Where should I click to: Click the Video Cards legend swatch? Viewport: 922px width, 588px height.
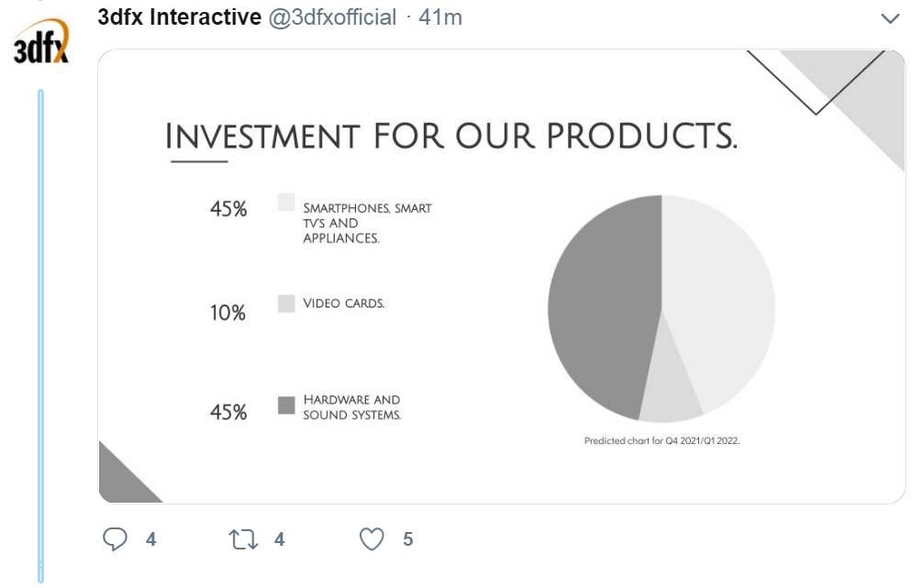(286, 304)
